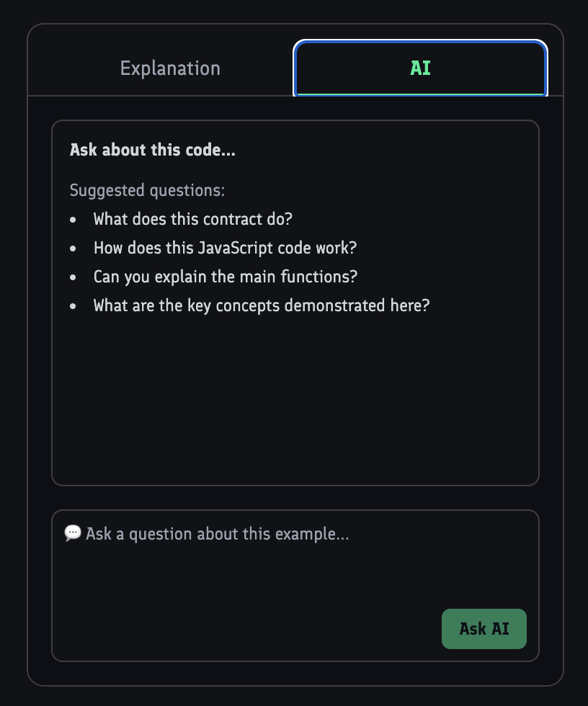Click the bullet next to the JavaScript question
This screenshot has height=706, width=588.
[73, 248]
